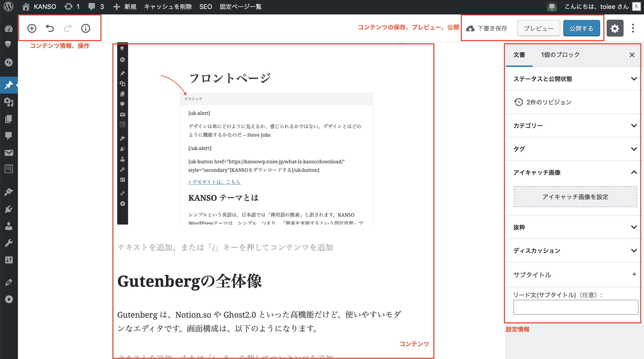Focus the リード文(サブタイトル) input field

576,307
